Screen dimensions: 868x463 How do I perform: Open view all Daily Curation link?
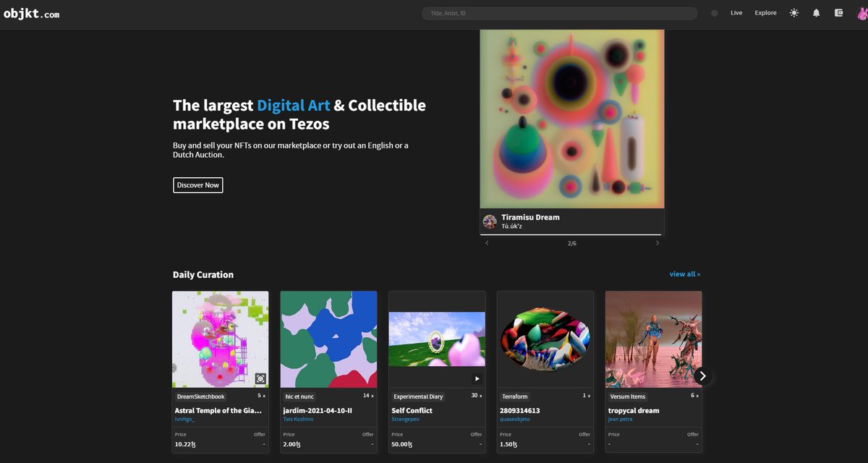pyautogui.click(x=684, y=273)
